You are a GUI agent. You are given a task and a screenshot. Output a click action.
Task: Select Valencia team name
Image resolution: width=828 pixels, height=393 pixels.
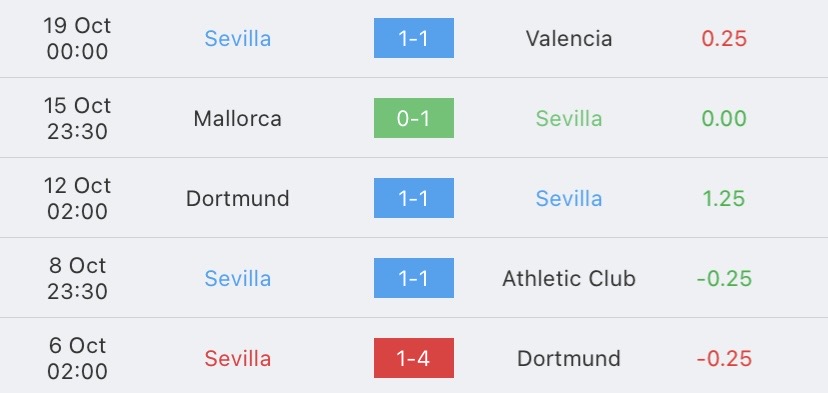(x=569, y=39)
